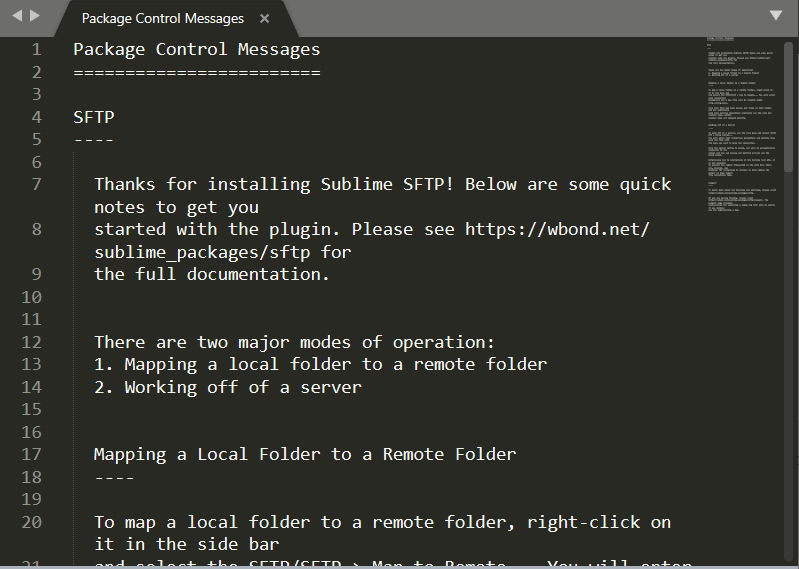Click line number 12 in gutter
Screen dimensions: 799x569
(x=31, y=342)
